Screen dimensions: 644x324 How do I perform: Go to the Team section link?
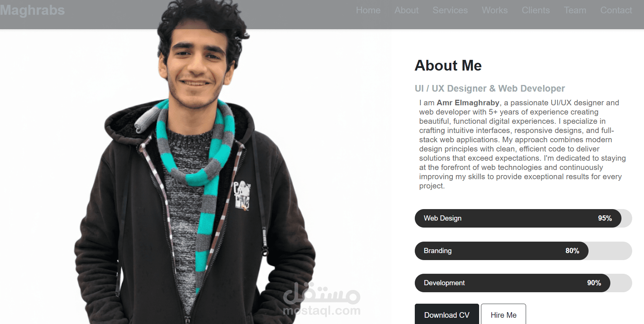click(575, 10)
